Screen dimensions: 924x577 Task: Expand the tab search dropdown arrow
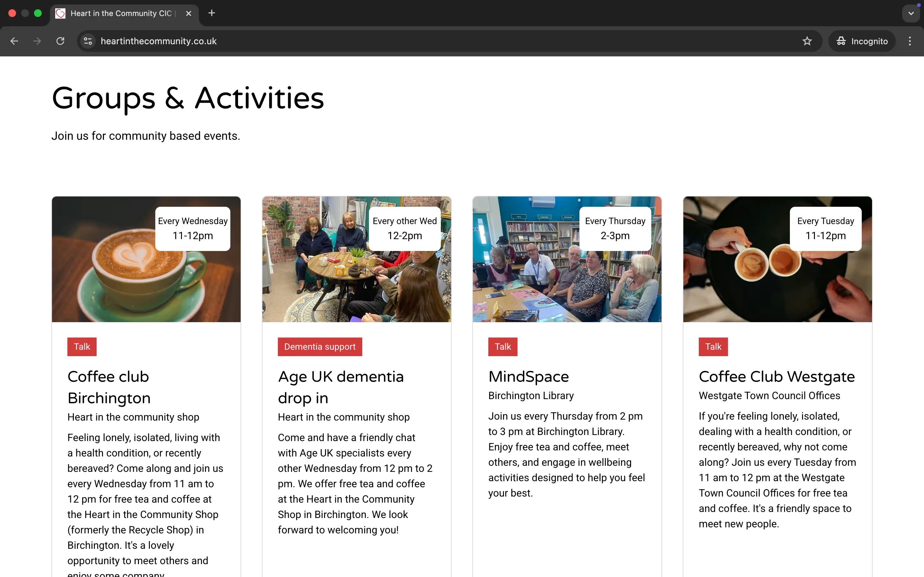(x=911, y=13)
